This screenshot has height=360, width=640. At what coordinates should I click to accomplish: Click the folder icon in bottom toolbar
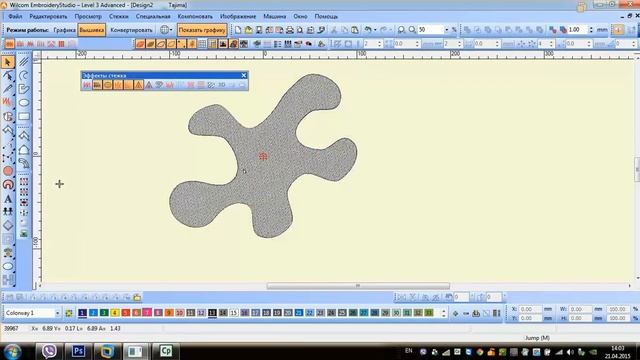click(x=137, y=297)
